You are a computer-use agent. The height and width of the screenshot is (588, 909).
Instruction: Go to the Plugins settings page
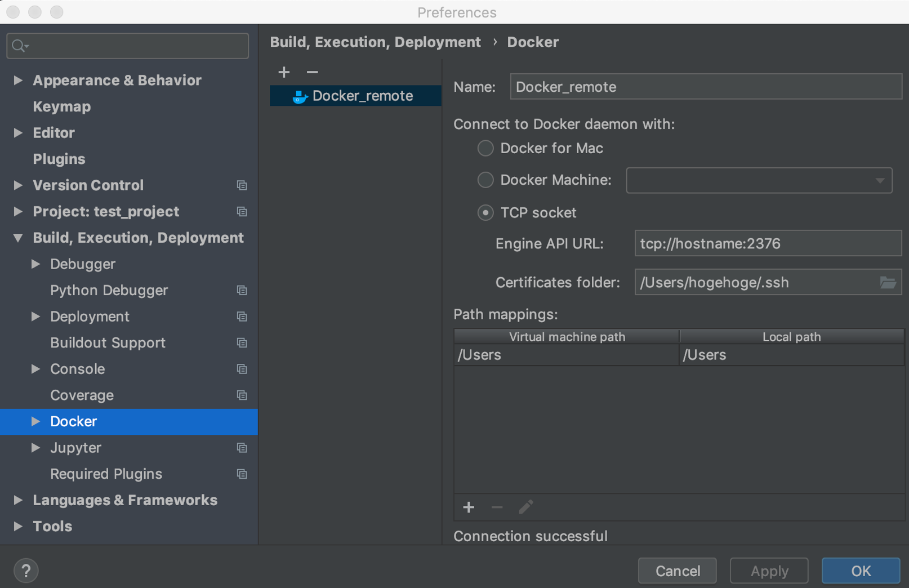(x=59, y=159)
